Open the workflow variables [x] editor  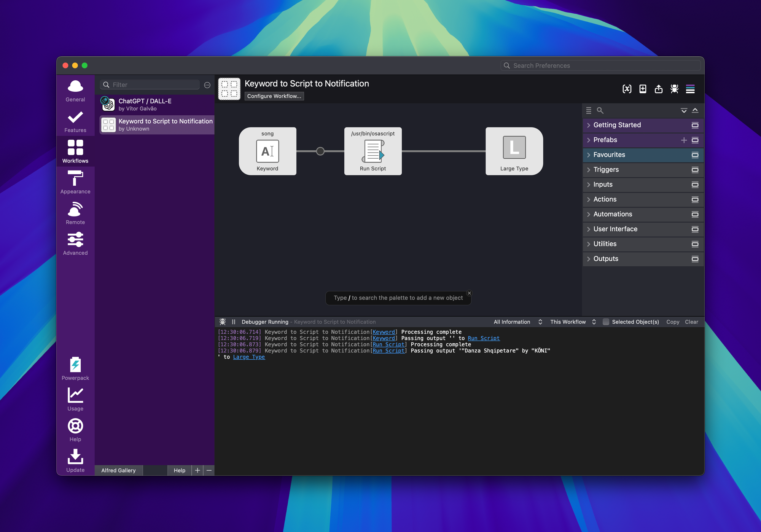click(627, 89)
